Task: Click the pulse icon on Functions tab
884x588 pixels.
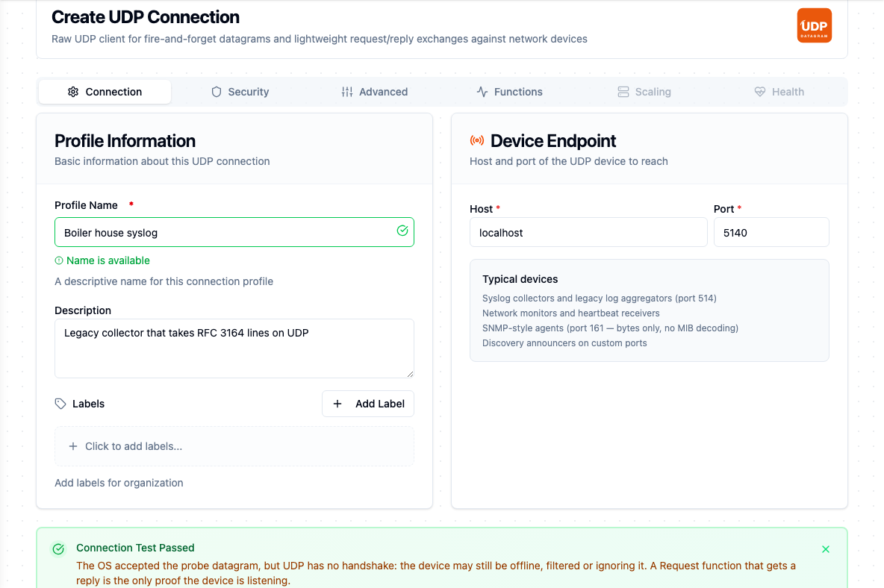Action: coord(482,92)
